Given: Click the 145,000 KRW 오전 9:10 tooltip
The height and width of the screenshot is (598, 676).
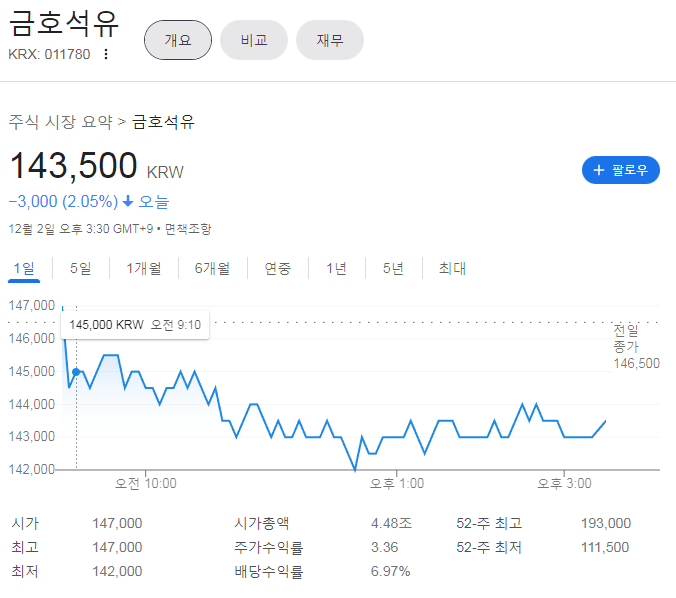Looking at the screenshot, I should [x=135, y=325].
